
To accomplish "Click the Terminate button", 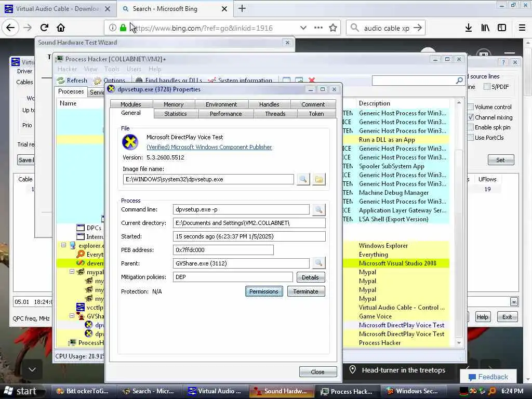I will 305,291.
